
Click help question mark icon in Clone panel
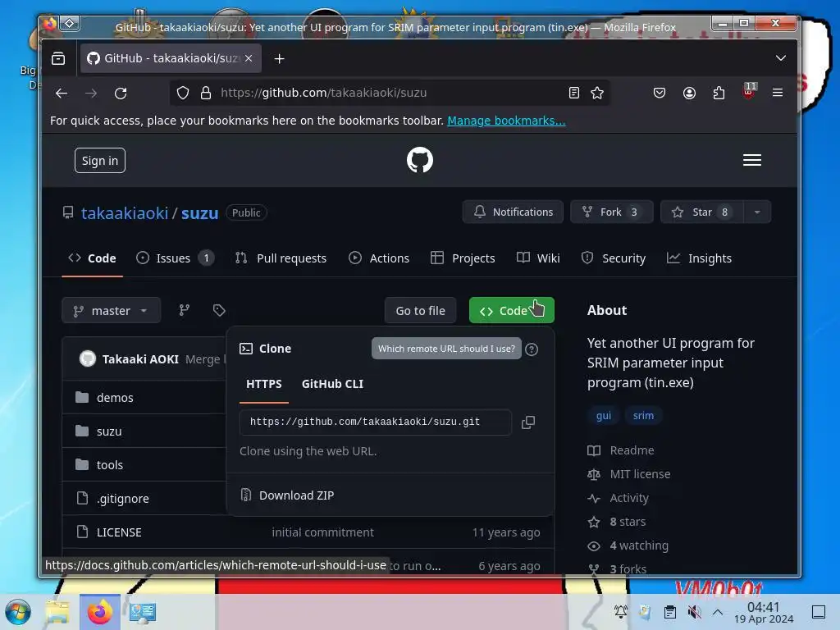pos(532,349)
